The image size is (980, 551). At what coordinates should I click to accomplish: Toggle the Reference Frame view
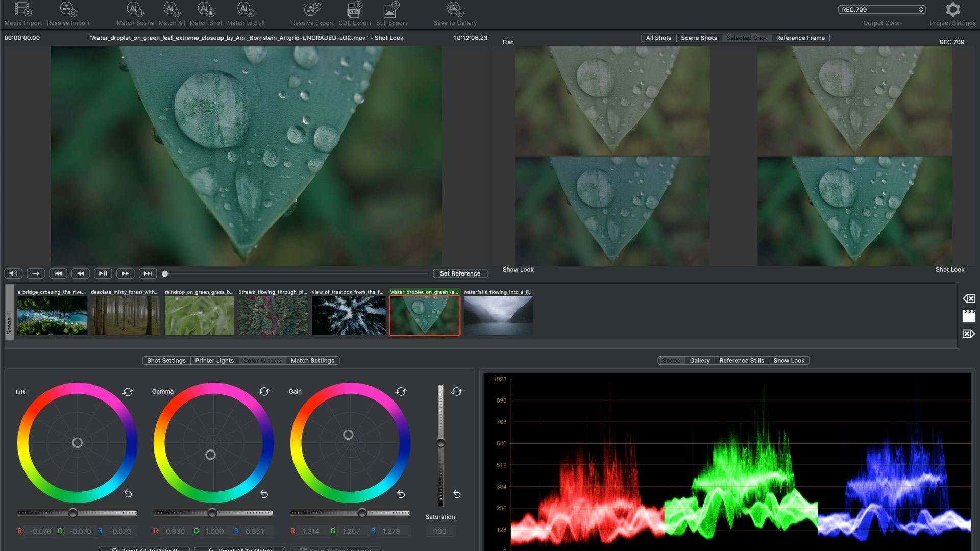click(x=800, y=38)
